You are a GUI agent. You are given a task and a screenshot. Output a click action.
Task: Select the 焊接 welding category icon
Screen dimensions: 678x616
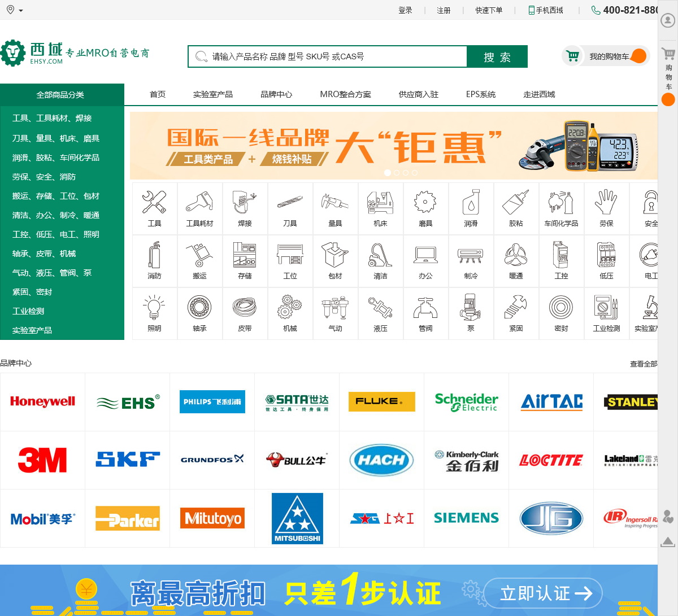[245, 202]
